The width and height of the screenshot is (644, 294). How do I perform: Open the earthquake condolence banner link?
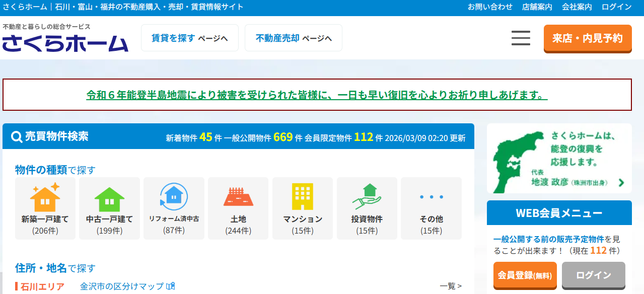[x=317, y=95]
